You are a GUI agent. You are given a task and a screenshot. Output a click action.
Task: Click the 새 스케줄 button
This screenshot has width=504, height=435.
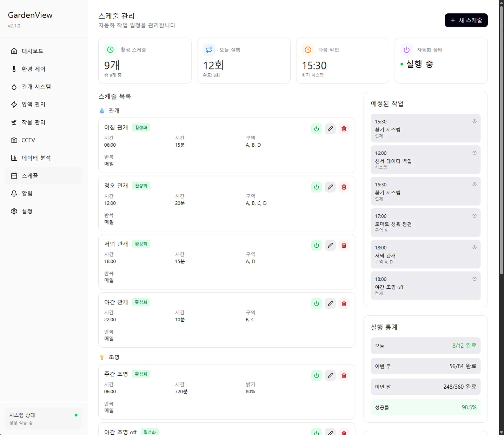(466, 20)
